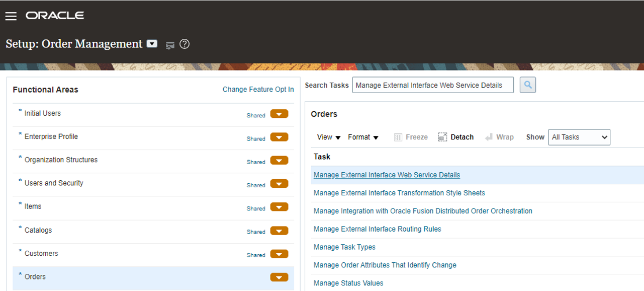This screenshot has height=291, width=644.
Task: Select the Organization Structures functional area
Action: tap(61, 160)
